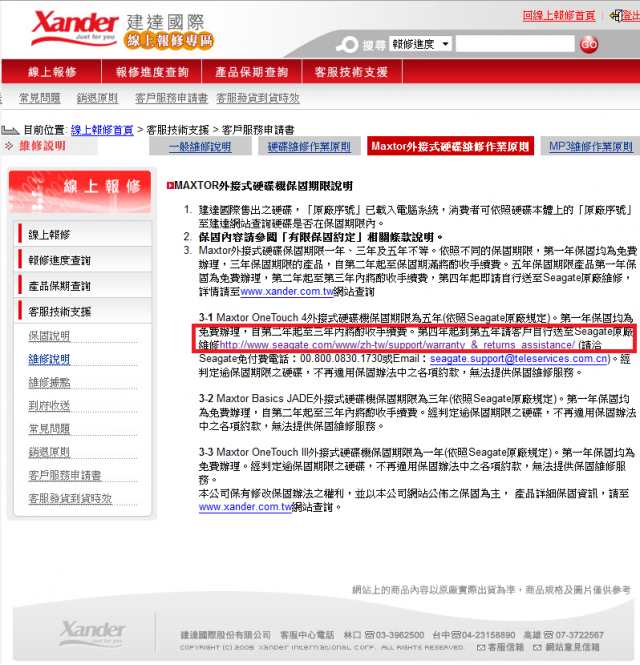This screenshot has width=640, height=665.
Task: Open 保固說明 sidebar link
Action: [49, 336]
